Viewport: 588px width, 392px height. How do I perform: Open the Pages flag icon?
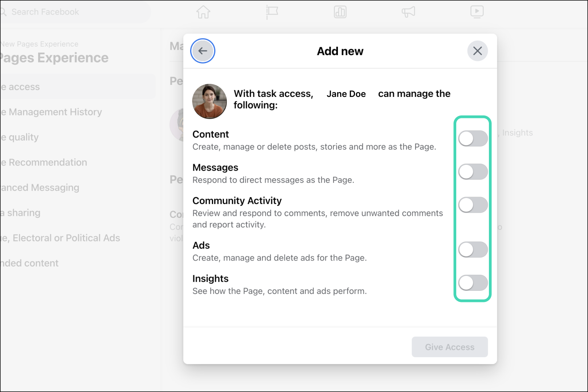tap(271, 12)
